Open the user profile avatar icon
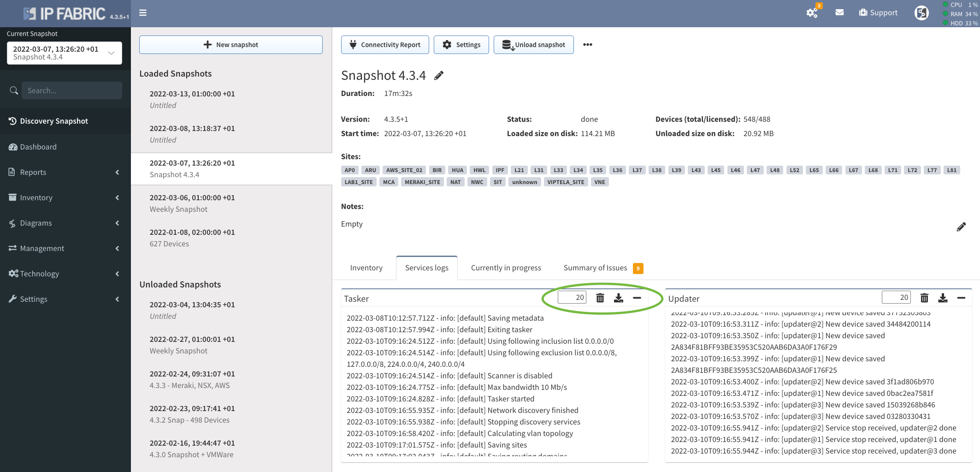 pos(921,13)
